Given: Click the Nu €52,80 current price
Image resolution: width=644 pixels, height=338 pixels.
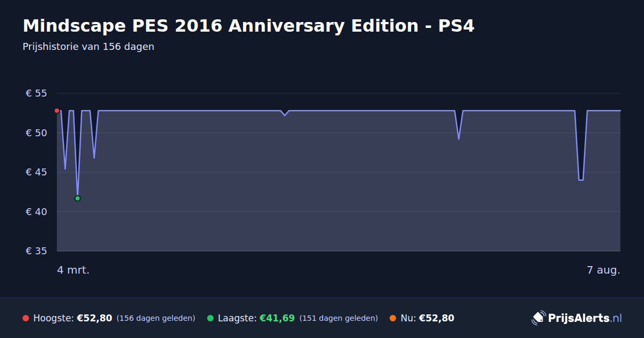Looking at the screenshot, I should [x=436, y=318].
